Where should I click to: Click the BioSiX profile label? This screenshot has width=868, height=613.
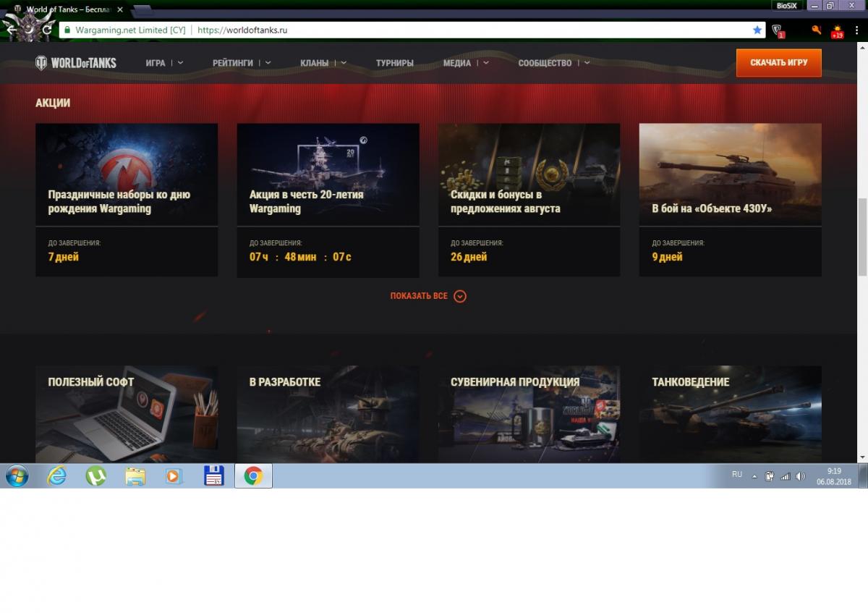point(786,6)
